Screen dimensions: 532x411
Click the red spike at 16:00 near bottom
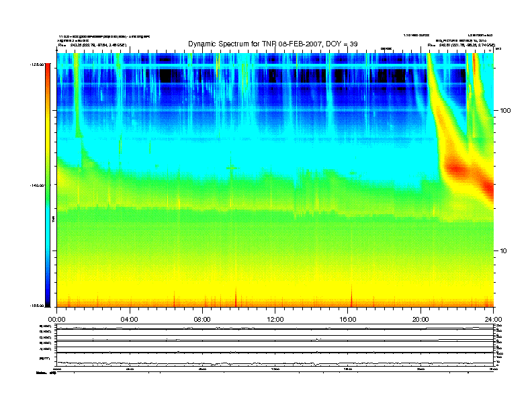click(351, 295)
